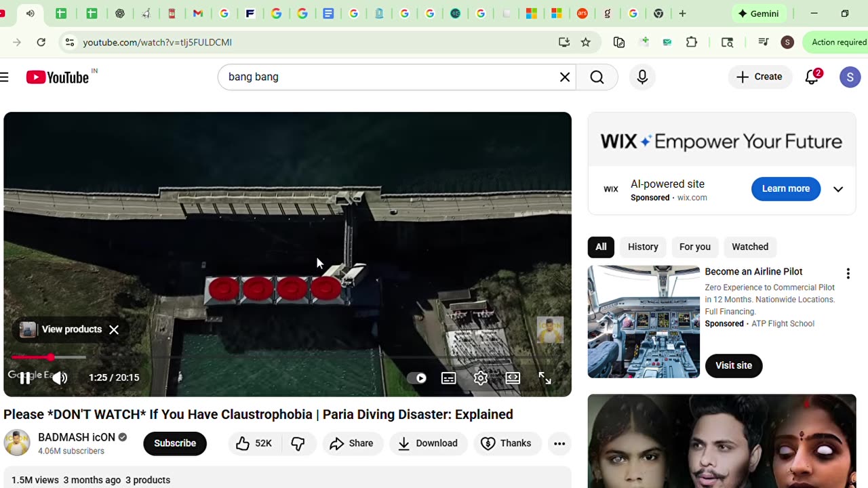Select the History filter chip

[643, 247]
